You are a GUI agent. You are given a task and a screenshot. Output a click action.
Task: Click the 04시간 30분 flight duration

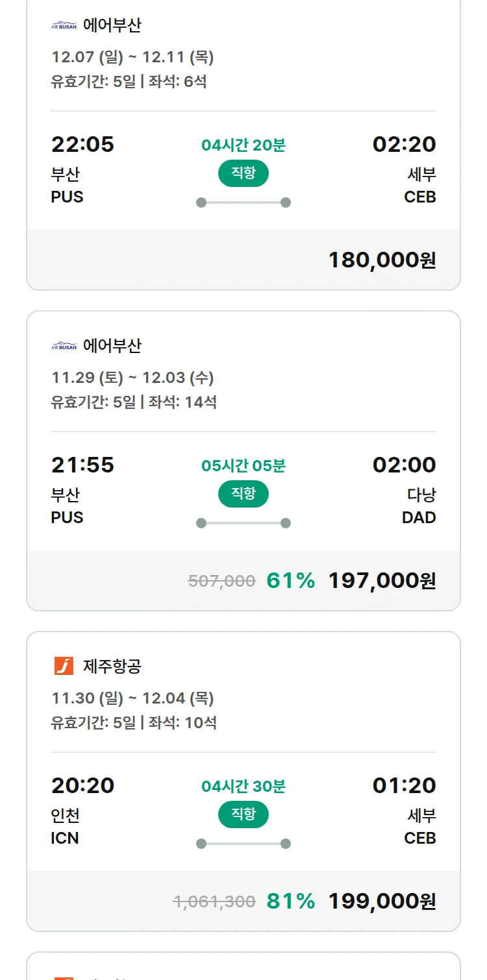pyautogui.click(x=243, y=787)
